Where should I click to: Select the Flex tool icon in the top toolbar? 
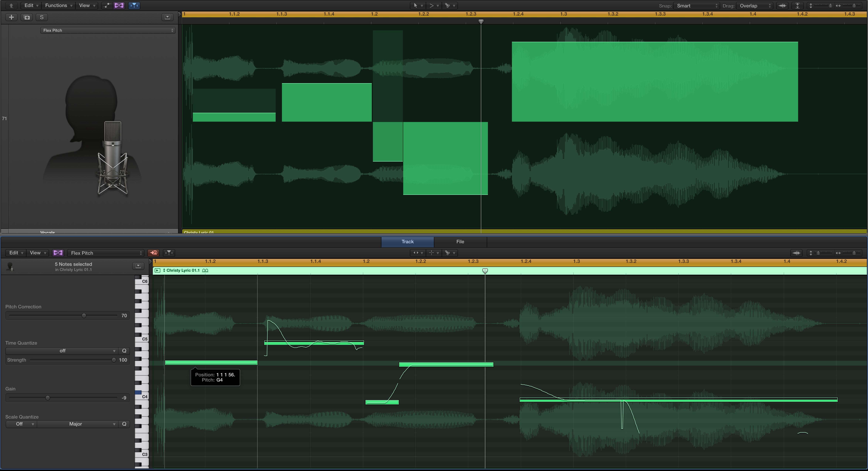click(x=119, y=5)
